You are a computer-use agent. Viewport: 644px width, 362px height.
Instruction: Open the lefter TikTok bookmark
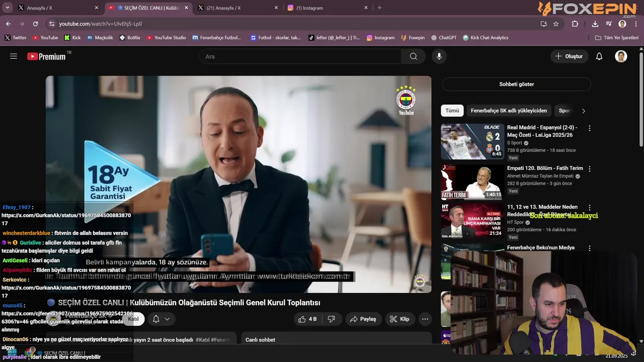point(334,38)
